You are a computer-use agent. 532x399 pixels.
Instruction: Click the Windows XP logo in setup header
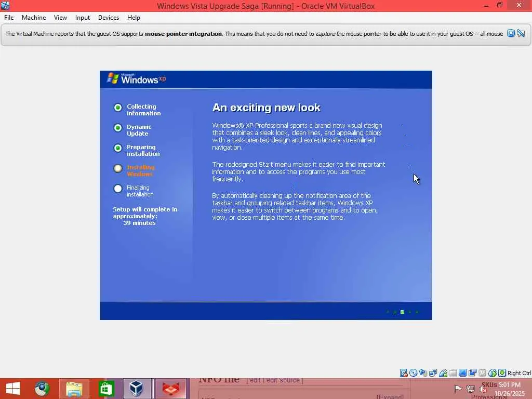click(137, 79)
